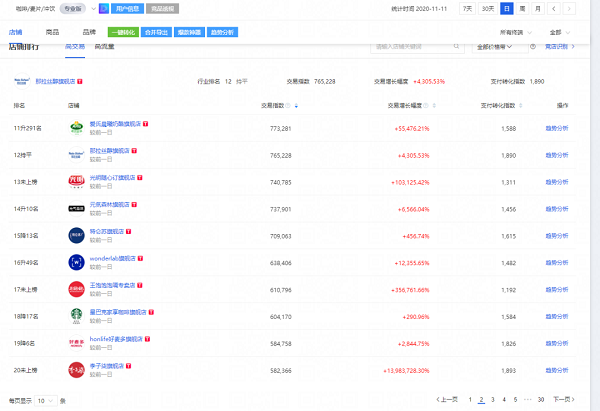Click the 趋势分析 button in the toolbar
This screenshot has width=600, height=411.
pos(222,32)
